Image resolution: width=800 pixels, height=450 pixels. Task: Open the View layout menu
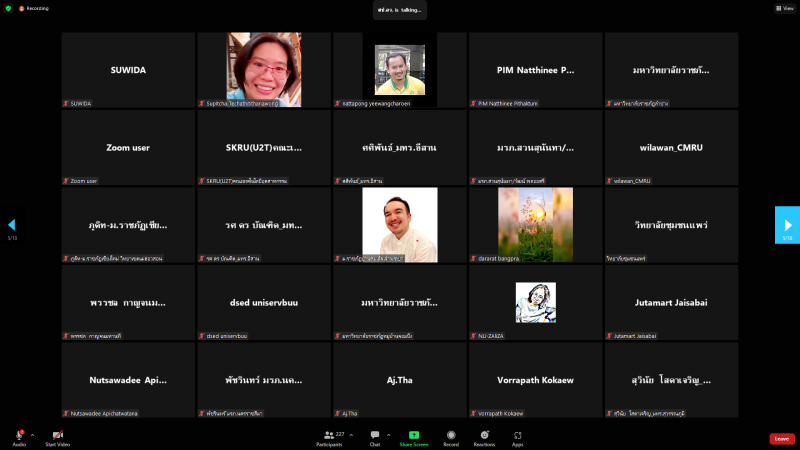pos(785,8)
